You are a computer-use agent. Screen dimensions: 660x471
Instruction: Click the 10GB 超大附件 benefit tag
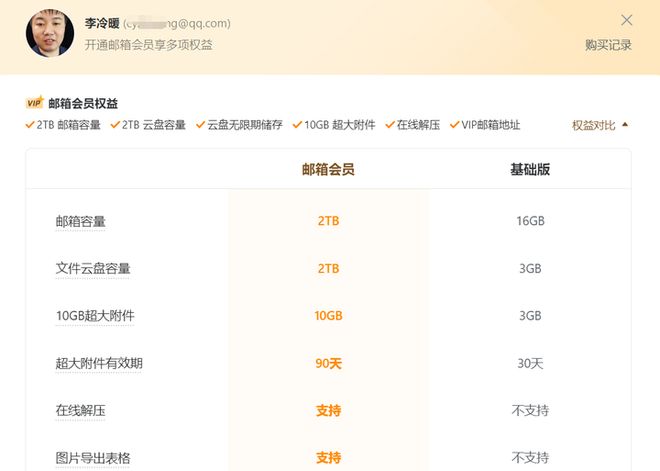pyautogui.click(x=334, y=125)
